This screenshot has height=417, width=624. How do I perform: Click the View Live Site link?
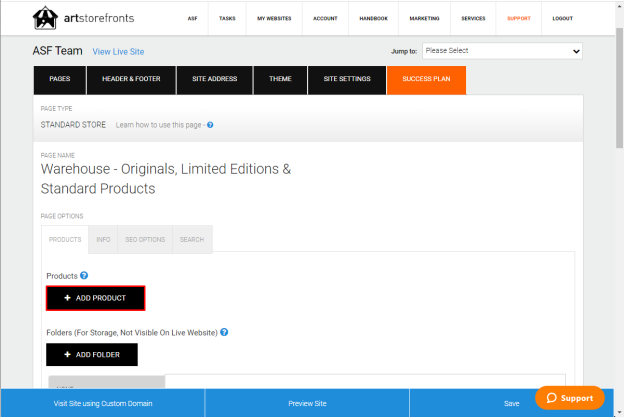point(118,52)
